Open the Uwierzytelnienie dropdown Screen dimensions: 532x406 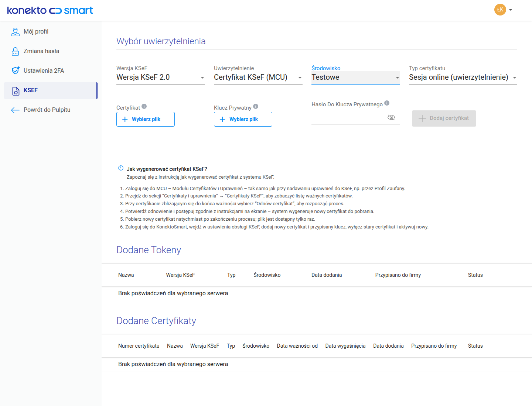pos(258,77)
